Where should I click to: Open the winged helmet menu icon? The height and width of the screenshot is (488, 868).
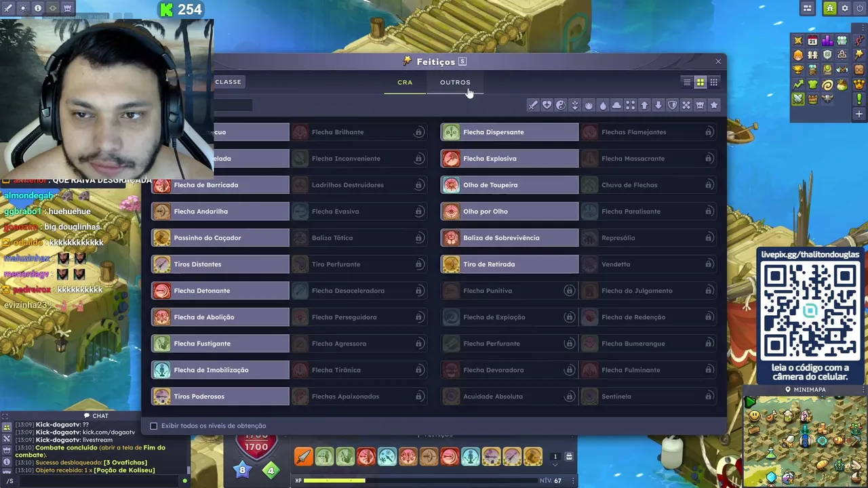coord(827,99)
